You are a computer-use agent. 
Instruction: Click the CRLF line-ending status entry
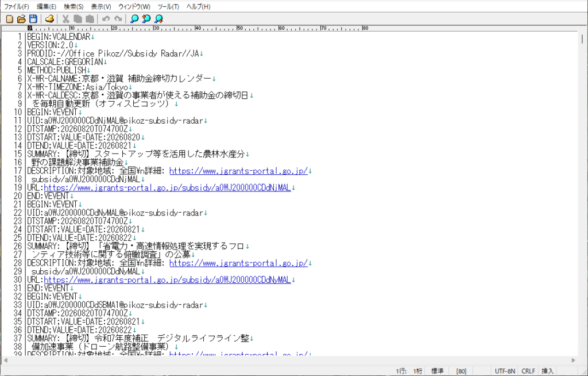(528, 371)
